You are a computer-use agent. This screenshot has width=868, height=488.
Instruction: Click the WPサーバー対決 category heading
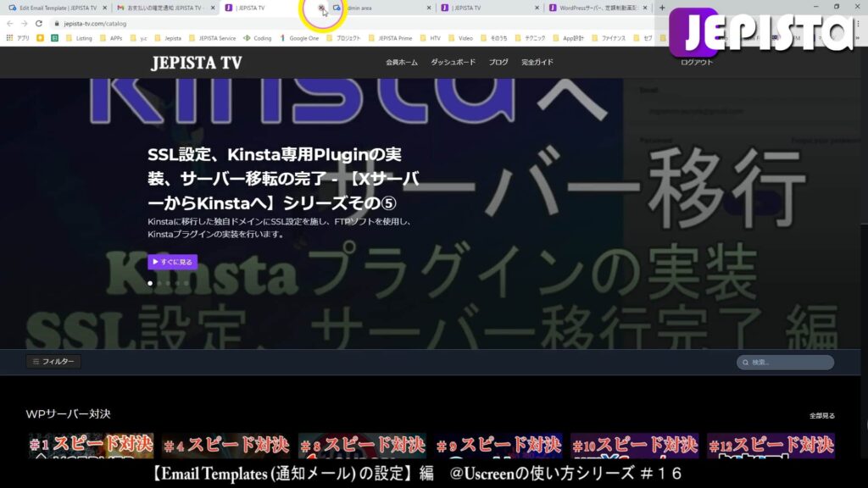(68, 413)
